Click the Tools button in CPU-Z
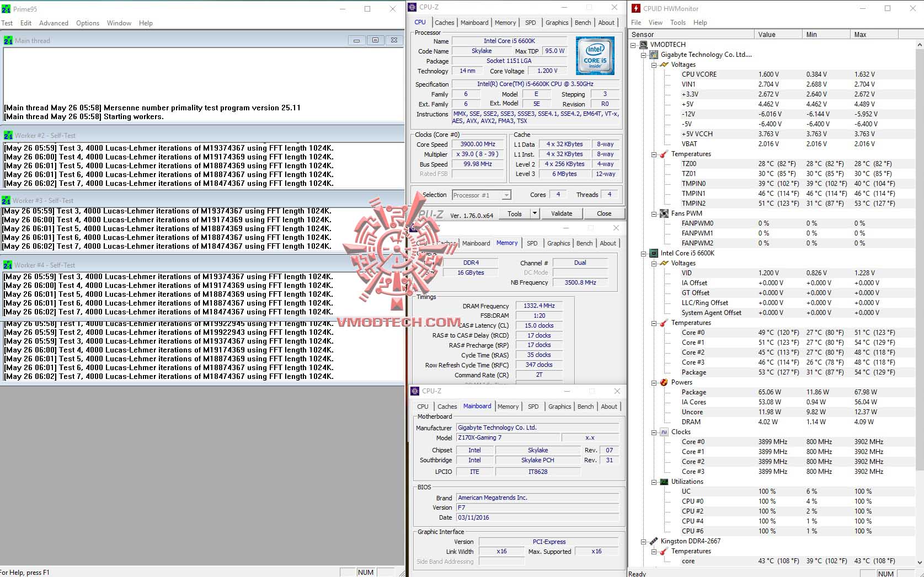The width and height of the screenshot is (924, 577). (x=515, y=213)
